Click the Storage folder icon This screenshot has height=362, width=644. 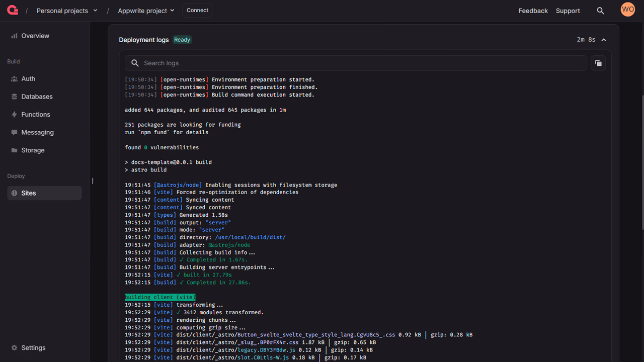[x=14, y=150]
